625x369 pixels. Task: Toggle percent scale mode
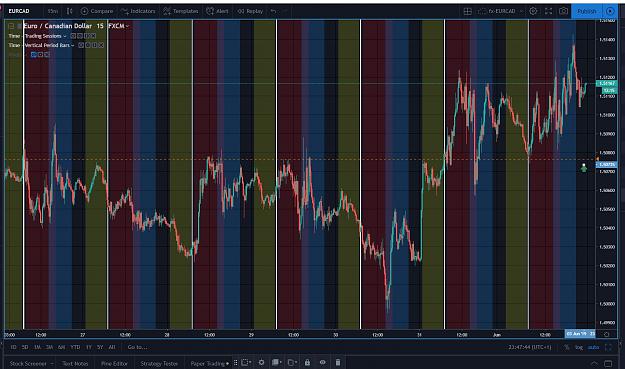[566, 347]
